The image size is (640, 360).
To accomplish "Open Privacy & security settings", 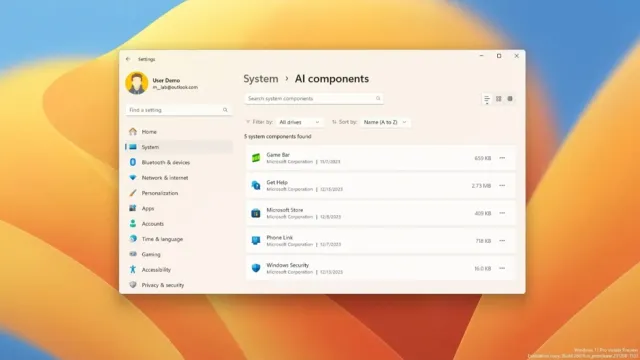I will [x=179, y=285].
